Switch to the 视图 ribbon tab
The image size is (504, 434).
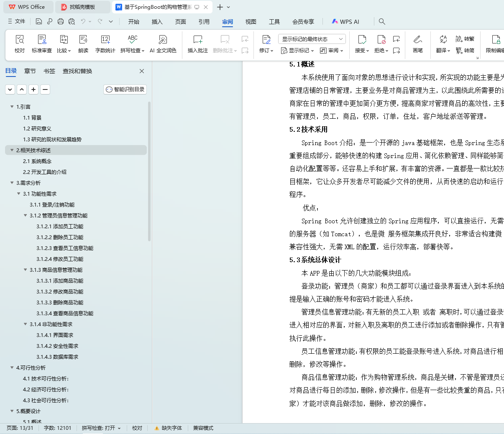[x=251, y=21]
